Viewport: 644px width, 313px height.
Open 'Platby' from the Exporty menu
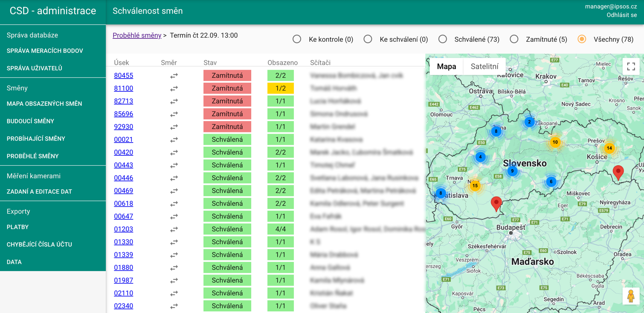click(x=18, y=227)
